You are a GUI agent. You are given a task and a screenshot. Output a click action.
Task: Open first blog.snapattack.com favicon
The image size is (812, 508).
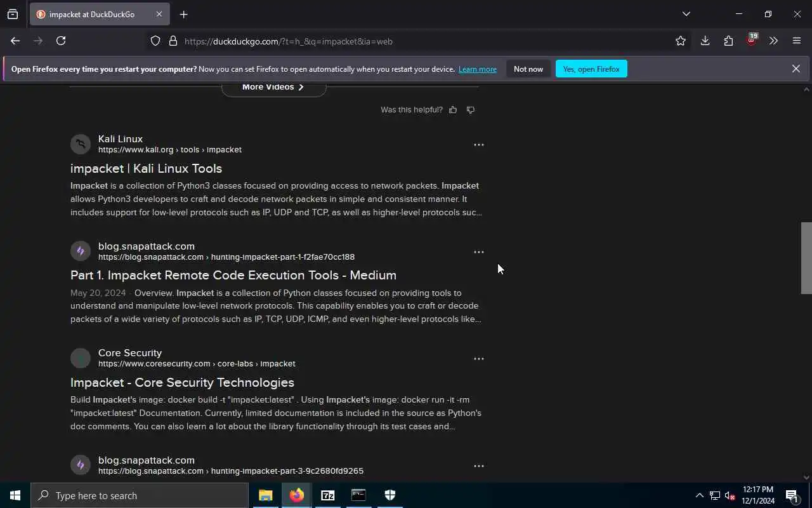coord(81,251)
